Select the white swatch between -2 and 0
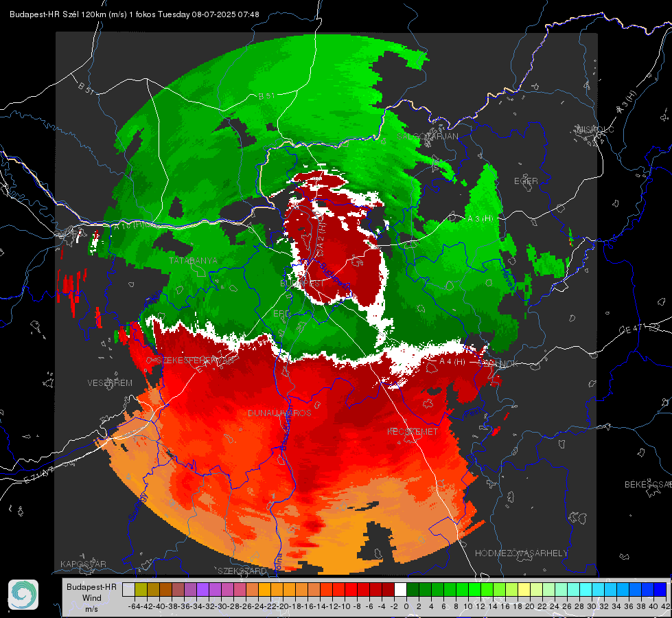The width and height of the screenshot is (672, 618). 400,589
